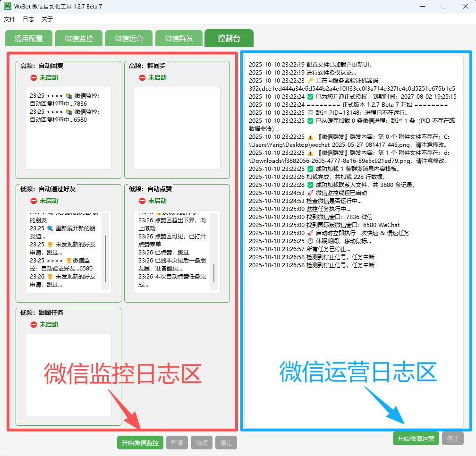Select the 微信群发 tab
Image resolution: width=476 pixels, height=456 pixels.
tap(179, 39)
